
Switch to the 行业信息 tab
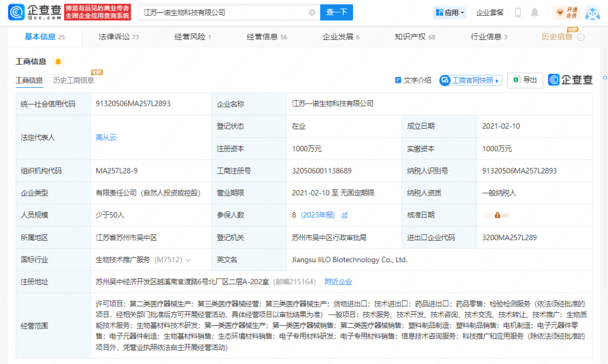click(x=489, y=37)
